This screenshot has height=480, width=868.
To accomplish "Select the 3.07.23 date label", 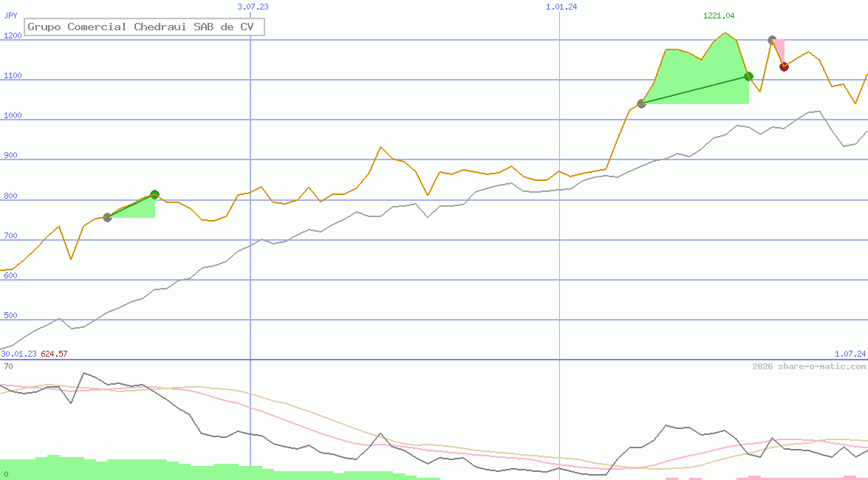I will tap(253, 7).
